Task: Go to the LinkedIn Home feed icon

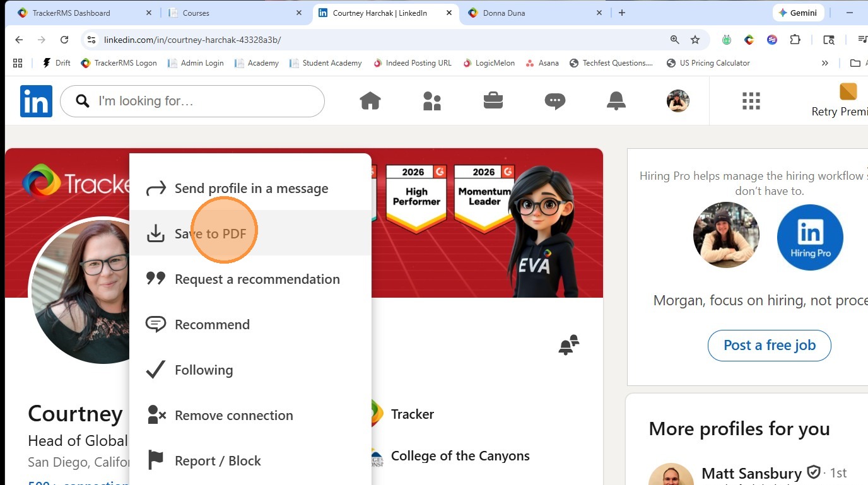Action: pos(370,101)
